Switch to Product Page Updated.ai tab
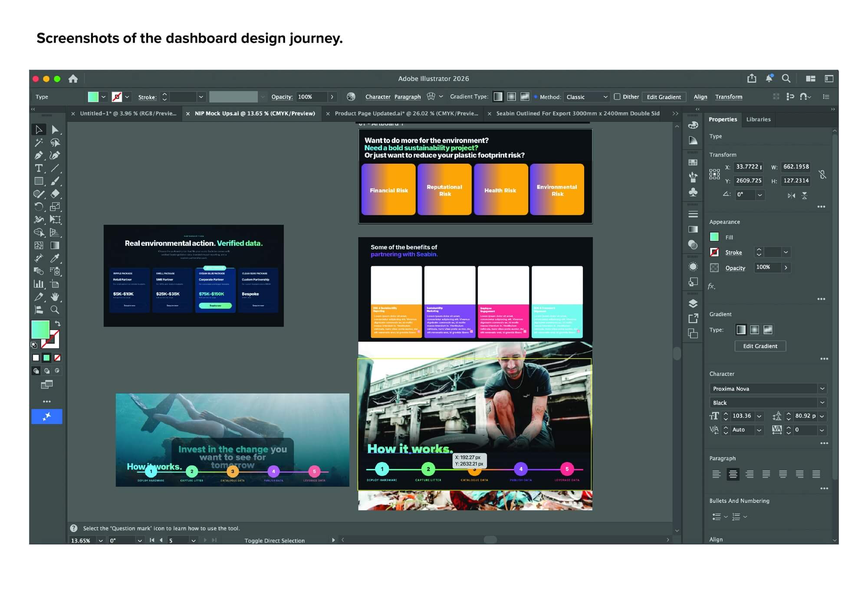 coord(406,113)
